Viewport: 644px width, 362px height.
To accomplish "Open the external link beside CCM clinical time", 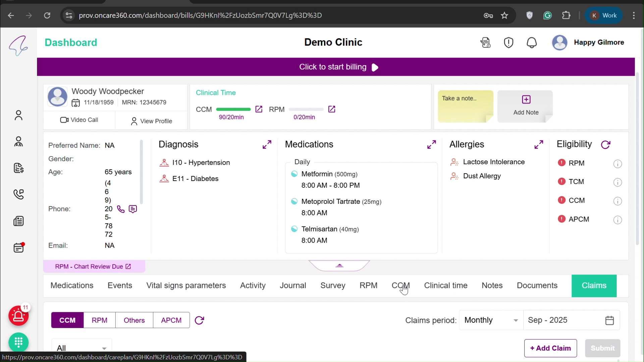I will [x=259, y=109].
